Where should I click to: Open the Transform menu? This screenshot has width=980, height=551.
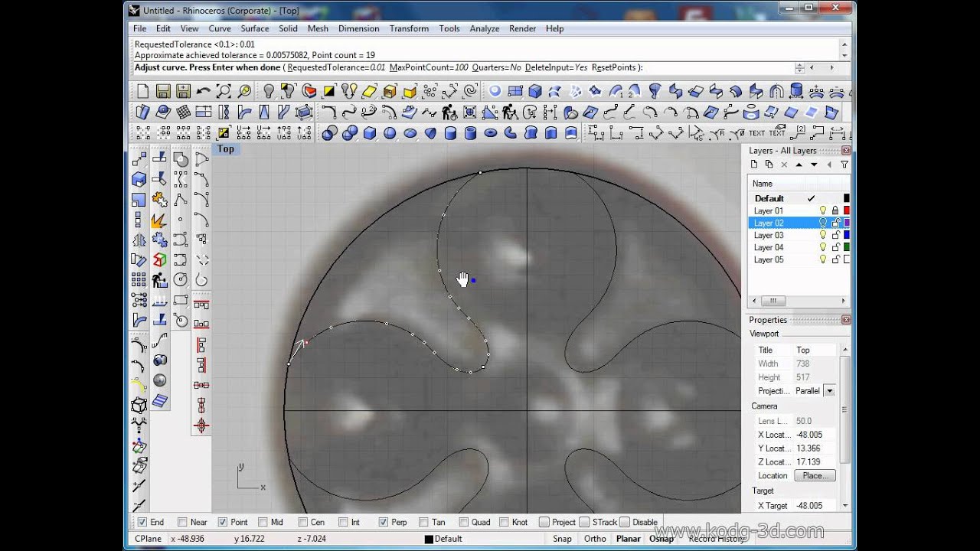tap(409, 28)
